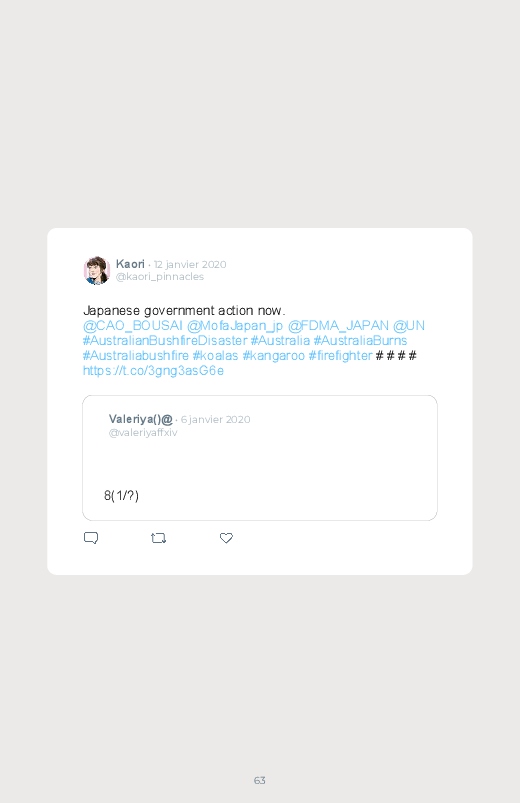The height and width of the screenshot is (803, 520).
Task: Open the #firefighter hashtag
Action: pos(340,355)
